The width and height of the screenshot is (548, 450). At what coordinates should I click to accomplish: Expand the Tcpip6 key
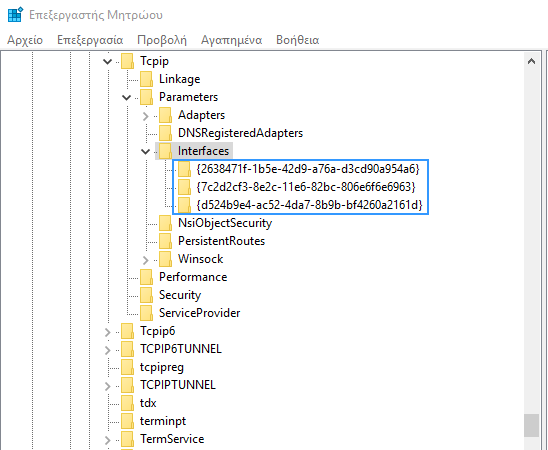coord(108,332)
